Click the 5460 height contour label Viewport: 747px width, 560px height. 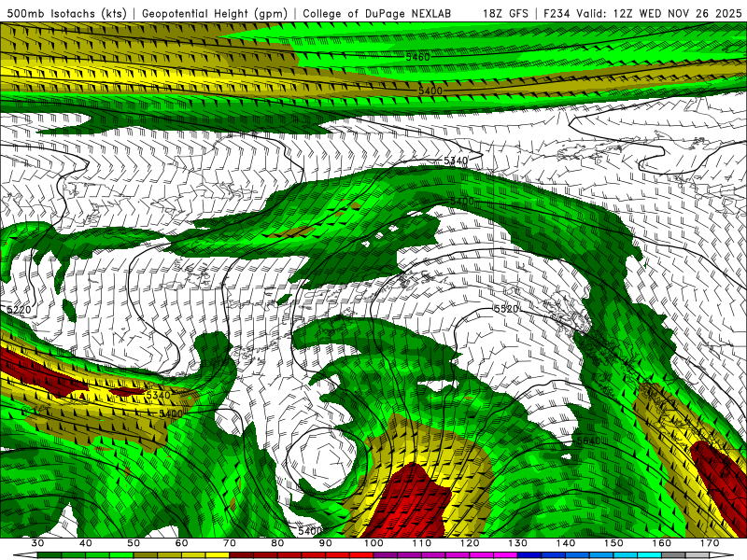coord(417,57)
